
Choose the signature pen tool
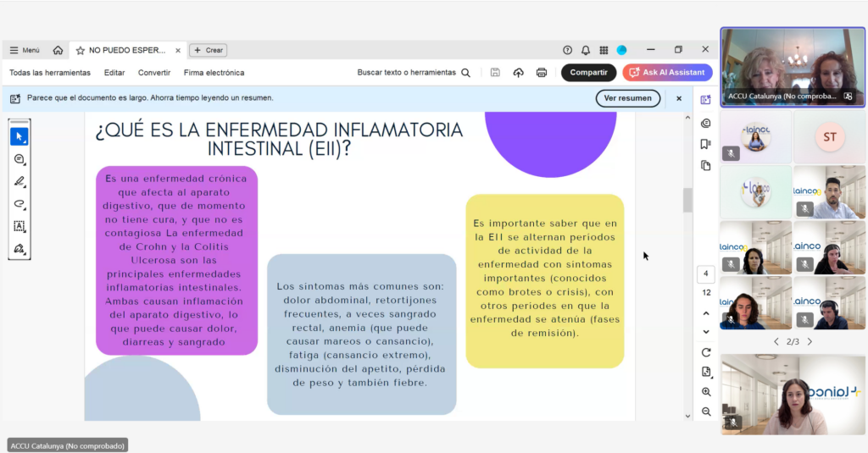tap(19, 249)
